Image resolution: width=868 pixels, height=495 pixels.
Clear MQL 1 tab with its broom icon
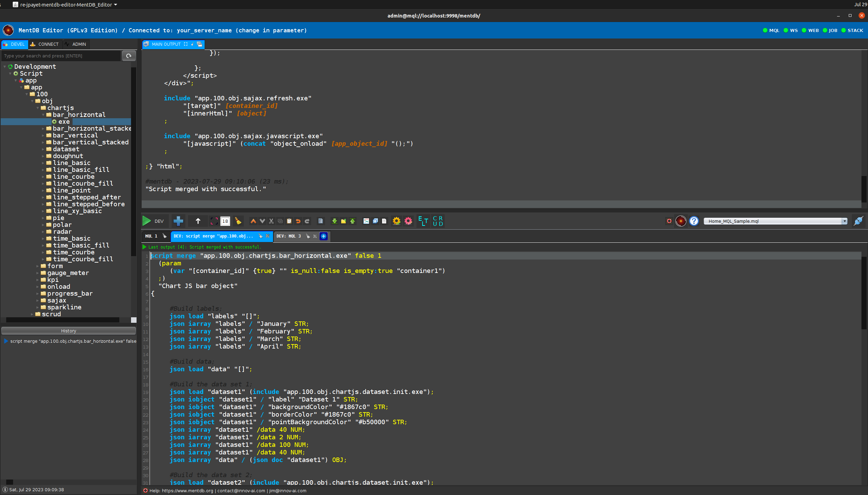[164, 236]
